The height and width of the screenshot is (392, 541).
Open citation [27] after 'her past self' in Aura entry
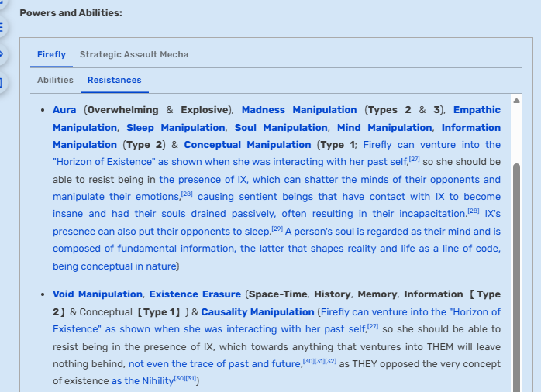click(x=415, y=159)
